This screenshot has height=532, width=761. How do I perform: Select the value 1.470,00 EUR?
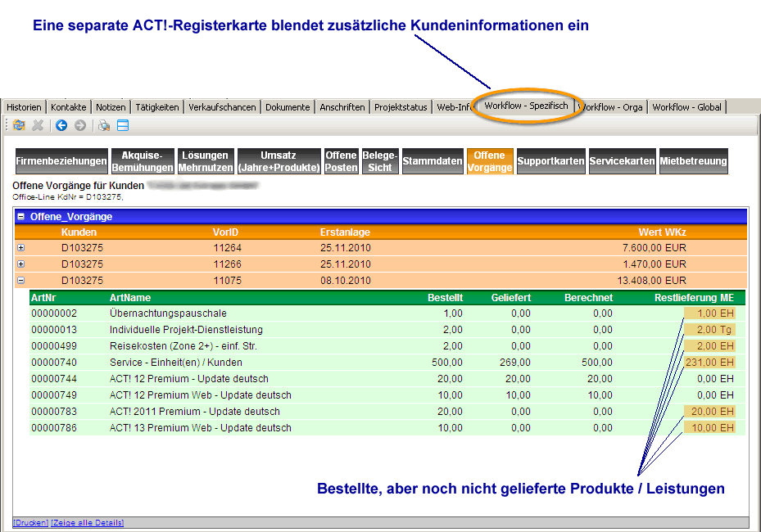[655, 264]
